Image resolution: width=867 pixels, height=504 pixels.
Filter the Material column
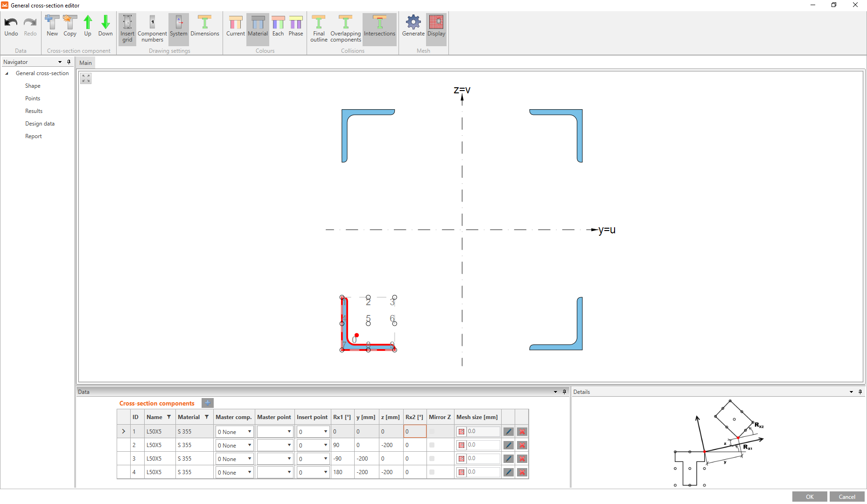point(207,417)
